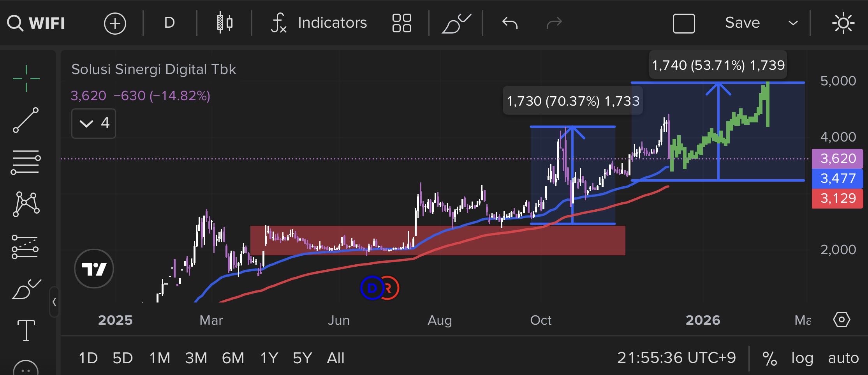Click the 4,000 price axis label
The image size is (868, 375).
[838, 137]
